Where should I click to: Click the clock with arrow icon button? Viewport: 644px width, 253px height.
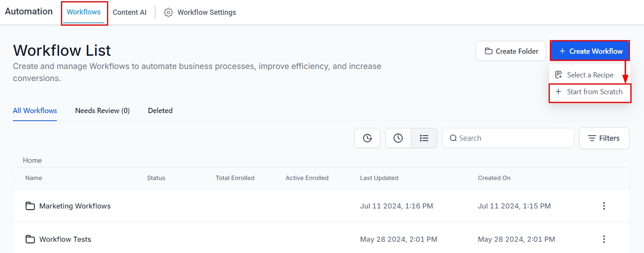click(367, 138)
